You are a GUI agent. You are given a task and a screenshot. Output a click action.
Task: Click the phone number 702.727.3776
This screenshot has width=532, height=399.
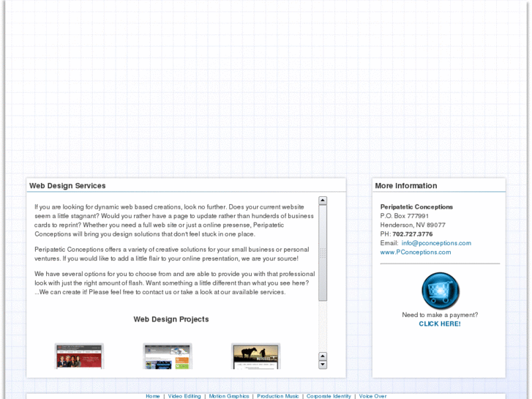click(413, 234)
